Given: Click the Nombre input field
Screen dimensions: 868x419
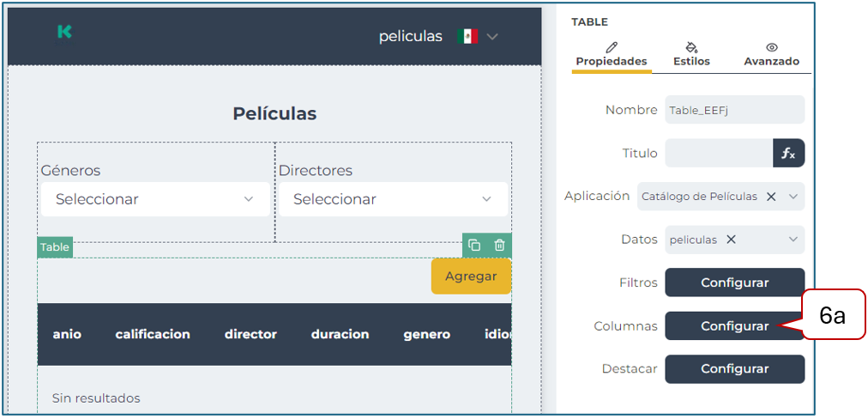Looking at the screenshot, I should pos(734,110).
